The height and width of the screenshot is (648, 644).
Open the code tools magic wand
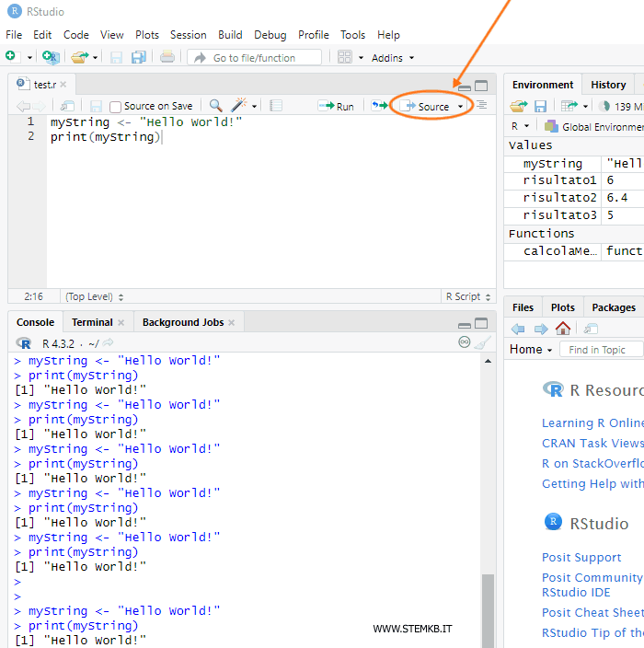pyautogui.click(x=239, y=106)
